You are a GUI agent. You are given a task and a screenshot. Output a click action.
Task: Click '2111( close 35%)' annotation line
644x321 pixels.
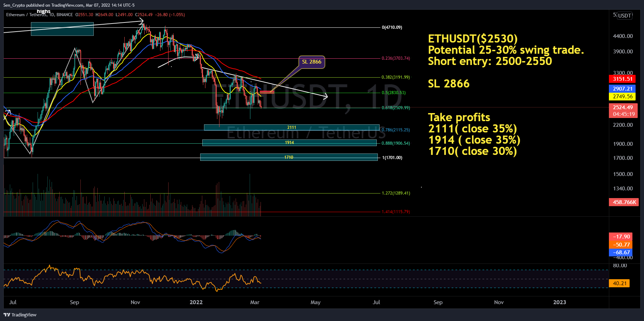[473, 129]
